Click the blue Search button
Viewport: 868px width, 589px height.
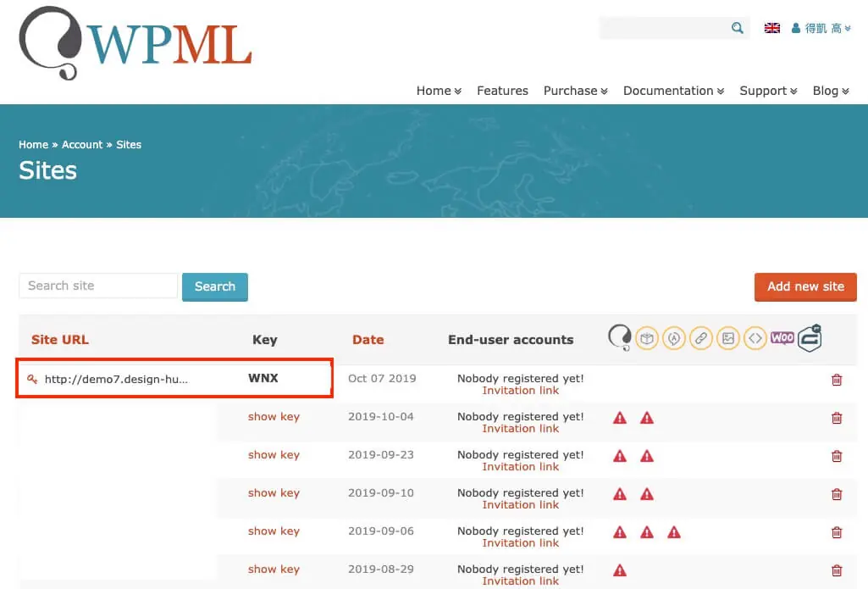tap(215, 286)
